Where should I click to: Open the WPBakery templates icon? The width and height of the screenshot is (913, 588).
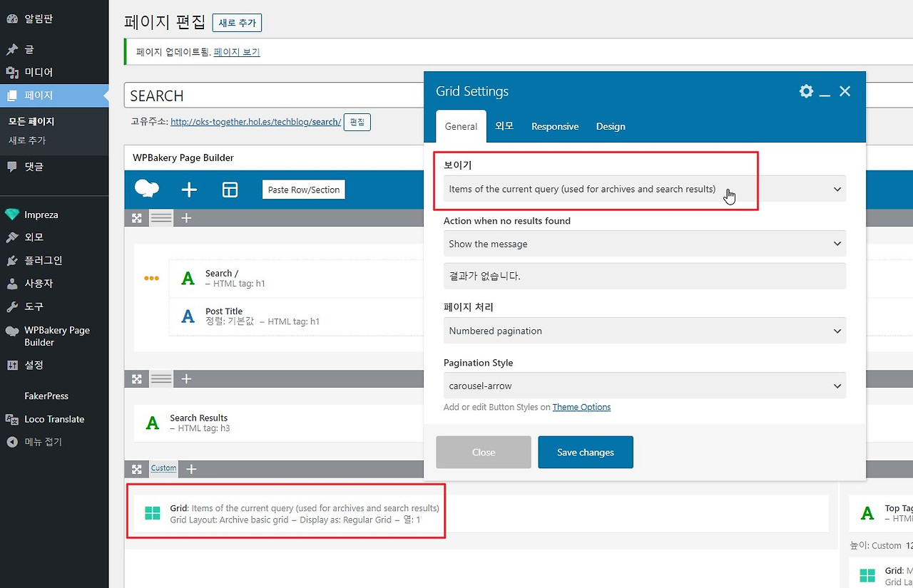pos(230,190)
